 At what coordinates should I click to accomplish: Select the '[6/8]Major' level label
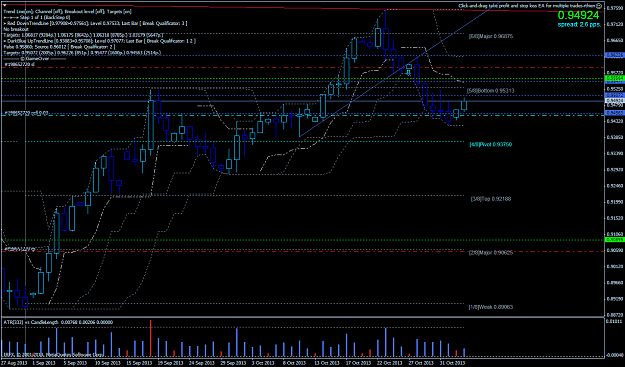(491, 36)
